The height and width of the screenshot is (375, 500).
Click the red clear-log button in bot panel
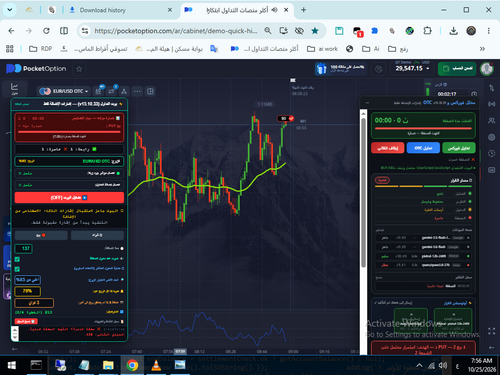tap(26, 321)
